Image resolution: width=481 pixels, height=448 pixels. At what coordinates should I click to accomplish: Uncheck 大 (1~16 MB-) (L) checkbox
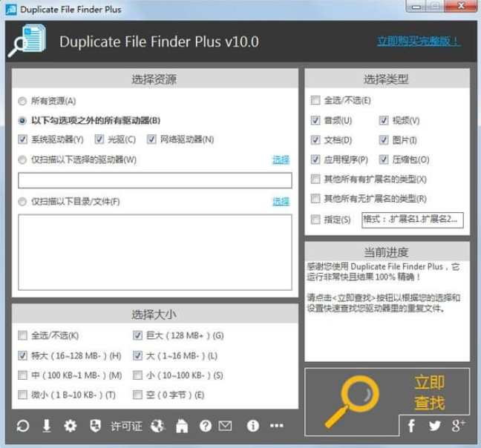point(137,355)
